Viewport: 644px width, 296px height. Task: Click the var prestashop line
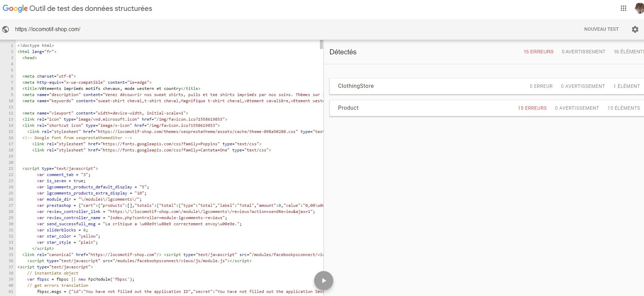point(180,205)
